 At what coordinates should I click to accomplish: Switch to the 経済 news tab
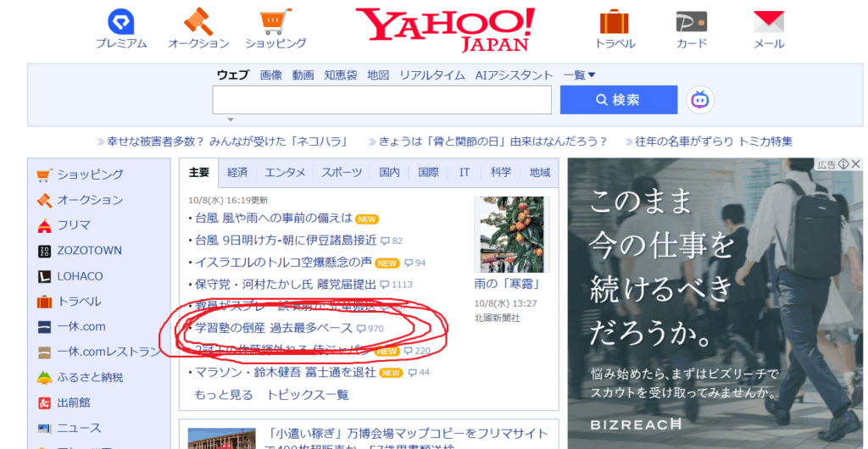tap(237, 173)
